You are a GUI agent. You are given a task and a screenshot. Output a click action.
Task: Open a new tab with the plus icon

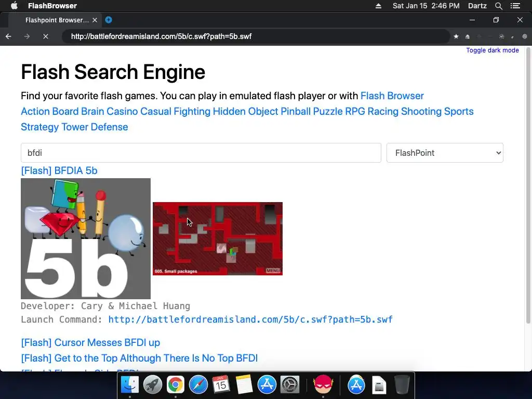click(109, 20)
